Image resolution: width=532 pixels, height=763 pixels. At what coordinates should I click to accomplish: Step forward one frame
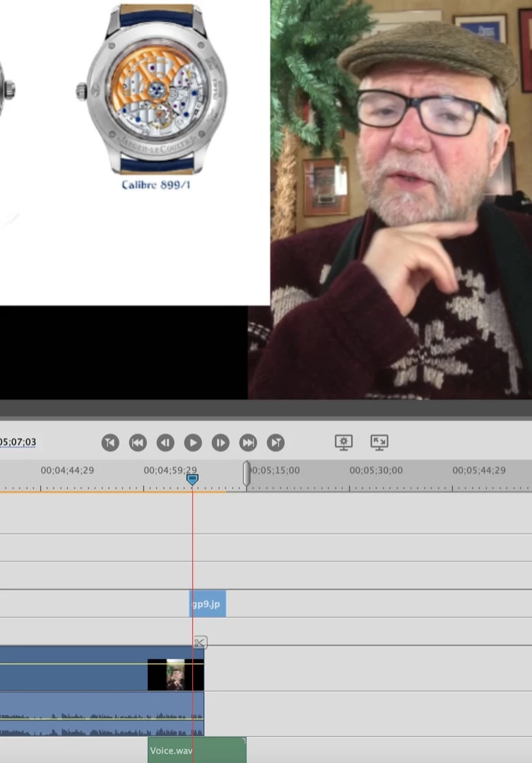(220, 443)
